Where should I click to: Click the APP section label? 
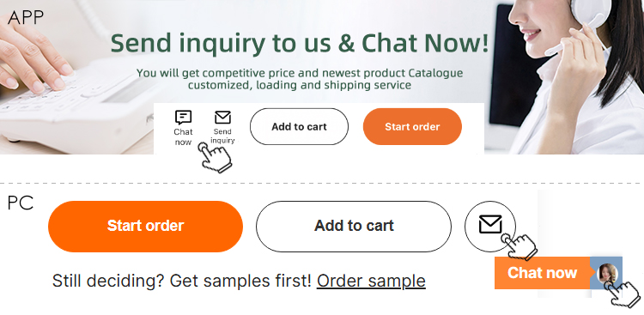(x=26, y=18)
